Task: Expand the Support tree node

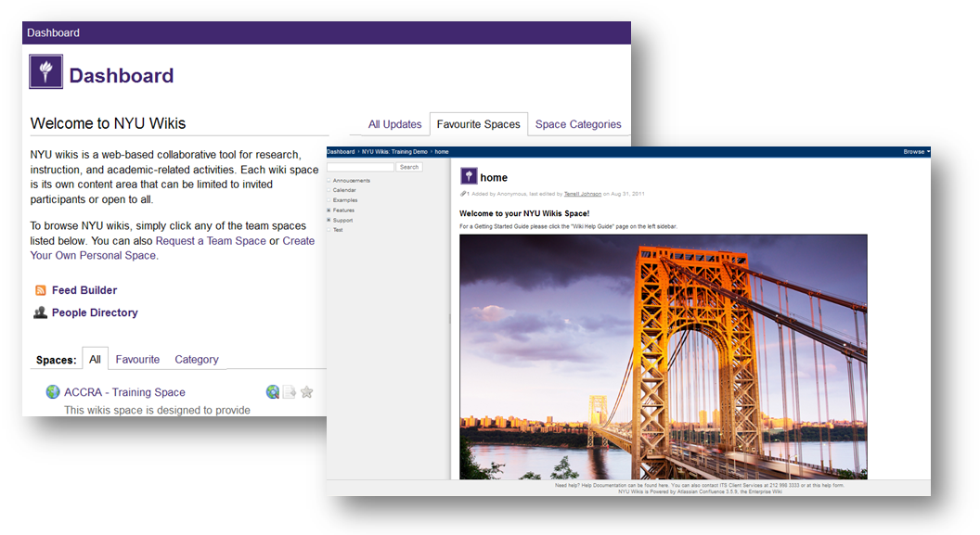Action: pos(329,220)
